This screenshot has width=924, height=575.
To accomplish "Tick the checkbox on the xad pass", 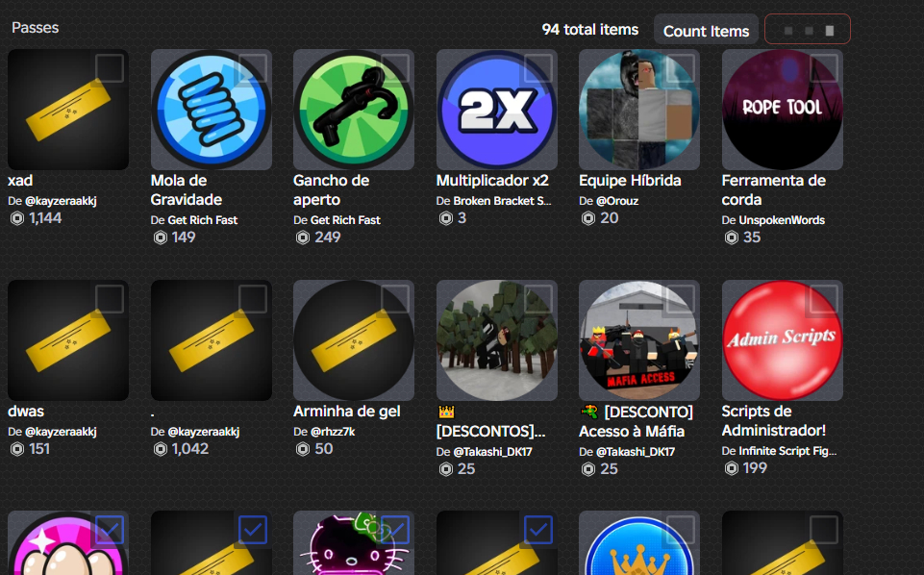I will tap(110, 68).
